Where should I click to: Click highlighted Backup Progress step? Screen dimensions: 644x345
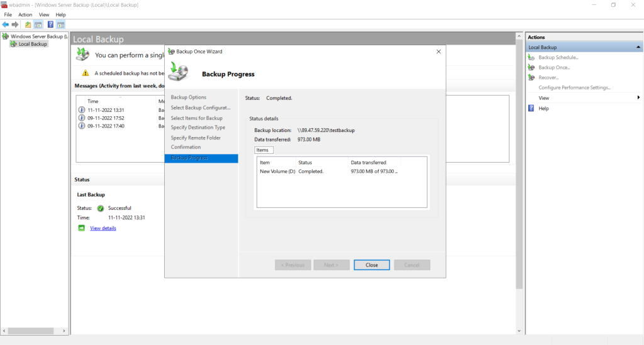(x=201, y=158)
